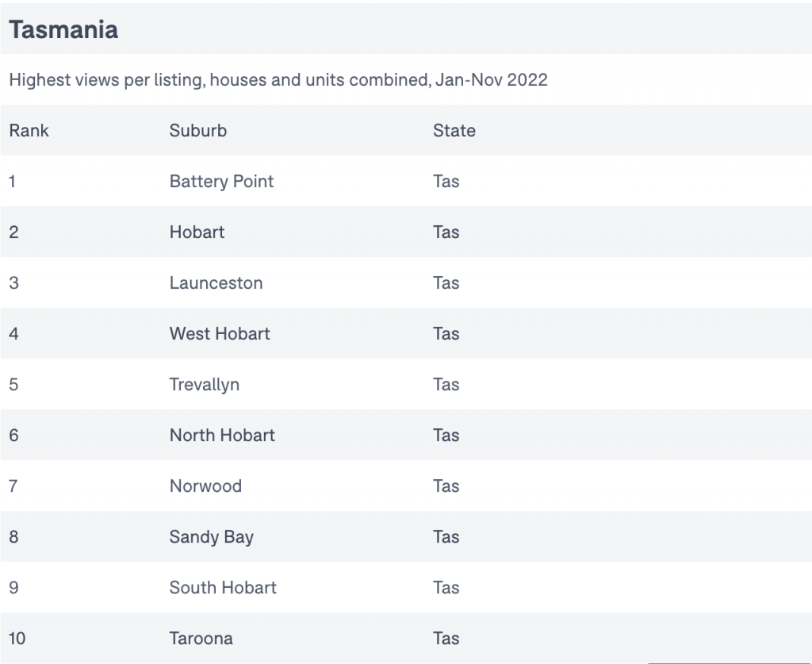Click the Tas state cell in Taroona row
812x664 pixels.
[446, 638]
